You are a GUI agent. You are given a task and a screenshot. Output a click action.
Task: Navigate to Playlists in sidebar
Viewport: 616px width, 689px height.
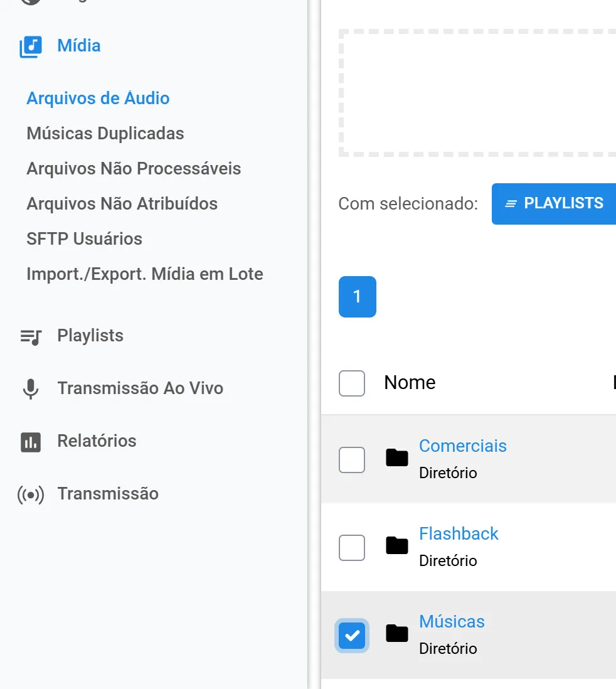[x=90, y=335]
